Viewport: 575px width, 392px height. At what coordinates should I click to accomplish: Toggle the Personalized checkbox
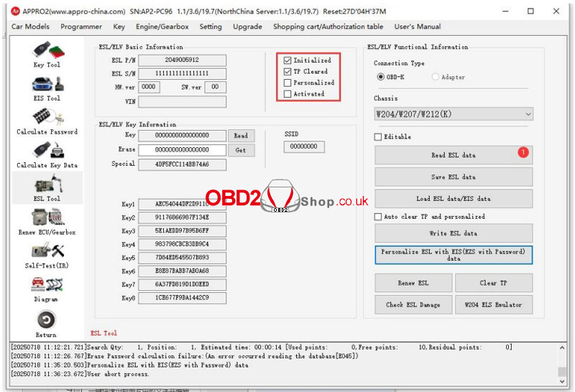(287, 83)
